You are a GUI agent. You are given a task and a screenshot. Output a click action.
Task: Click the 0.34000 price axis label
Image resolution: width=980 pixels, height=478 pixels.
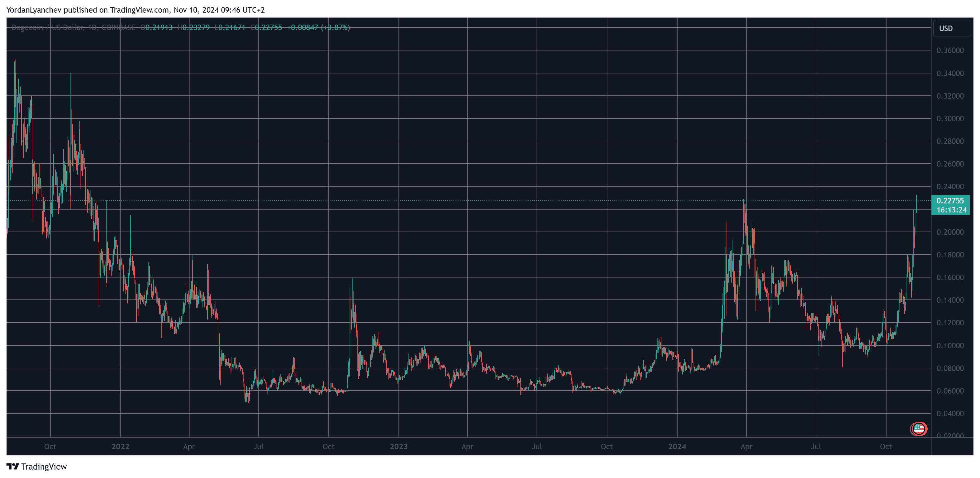[x=950, y=73]
